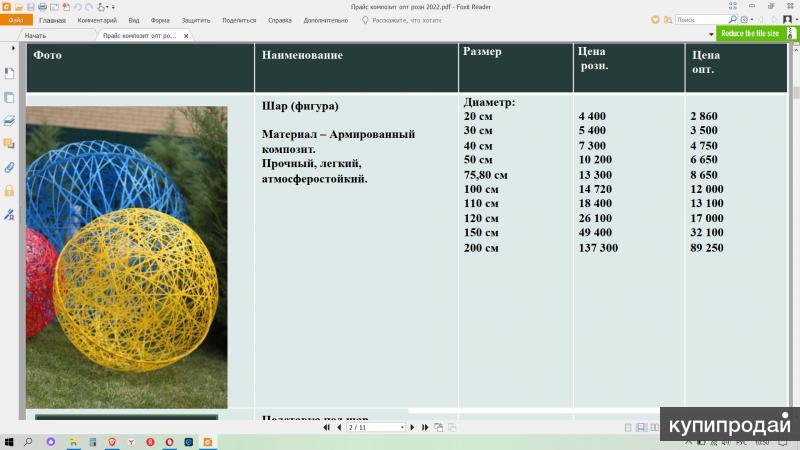This screenshot has height=450, width=800.
Task: Save the document using the diskette icon
Action: click(x=31, y=7)
